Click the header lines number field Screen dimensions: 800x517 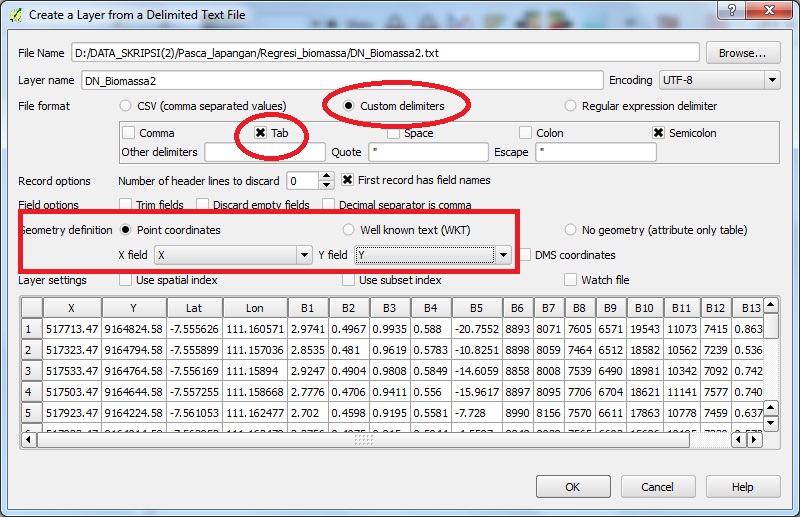coord(303,181)
